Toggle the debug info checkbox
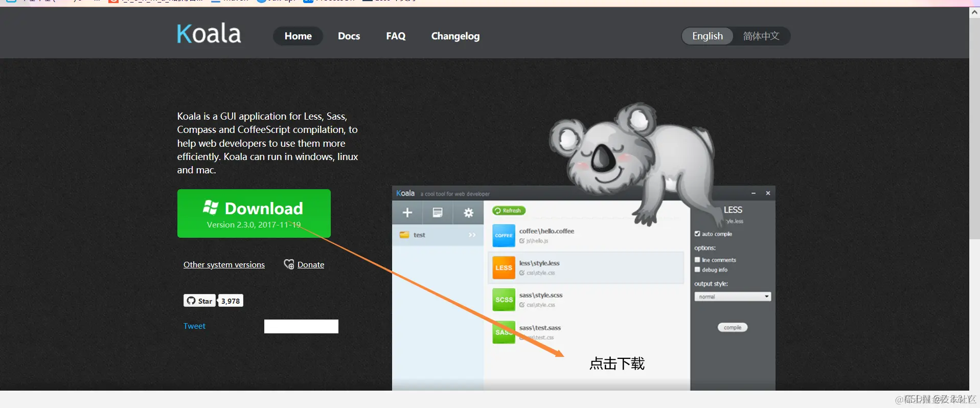Viewport: 980px width, 408px height. coord(697,269)
